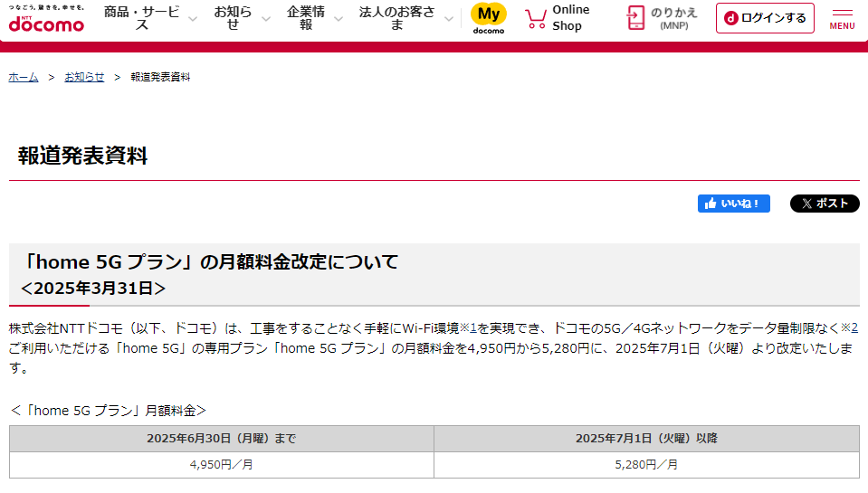Expand the 企業情報 chevron
This screenshot has width=868, height=493.
click(x=339, y=19)
